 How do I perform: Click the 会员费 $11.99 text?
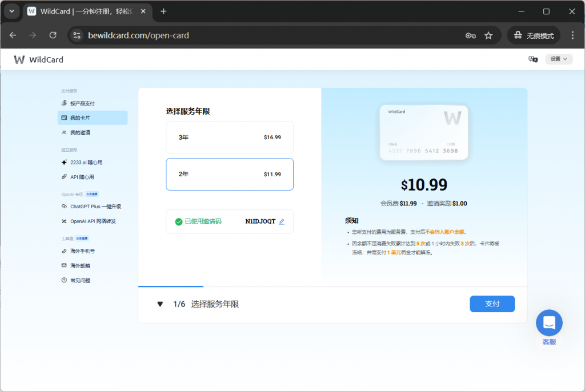click(398, 204)
